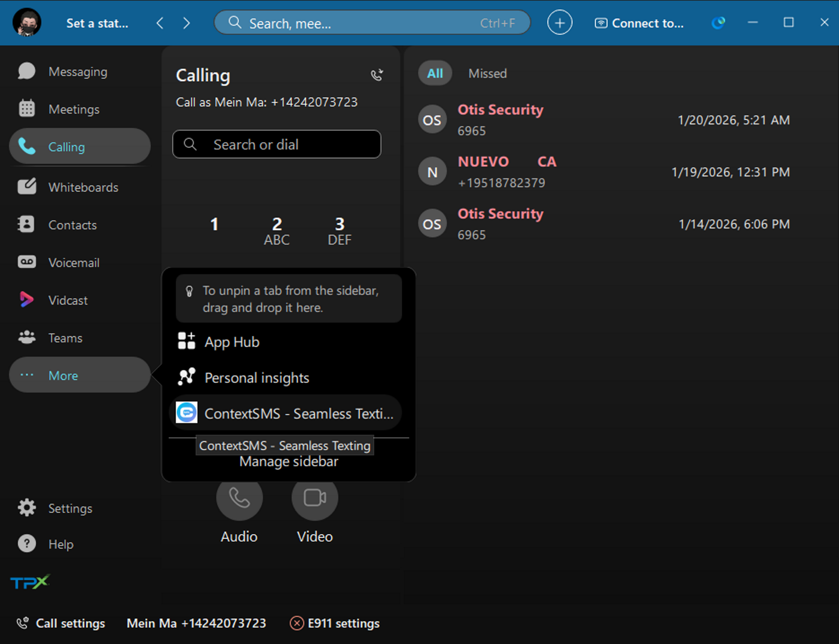Click the Voicemail tape icon

pos(26,262)
